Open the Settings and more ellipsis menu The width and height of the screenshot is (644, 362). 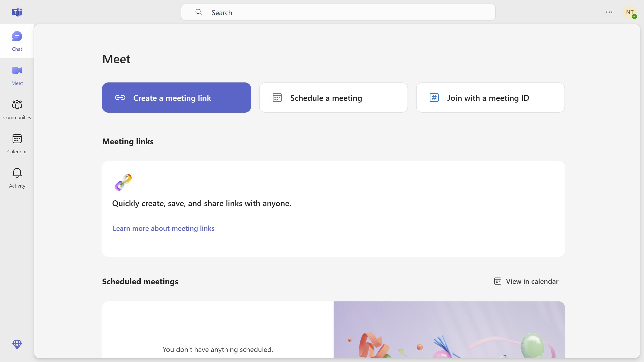609,12
